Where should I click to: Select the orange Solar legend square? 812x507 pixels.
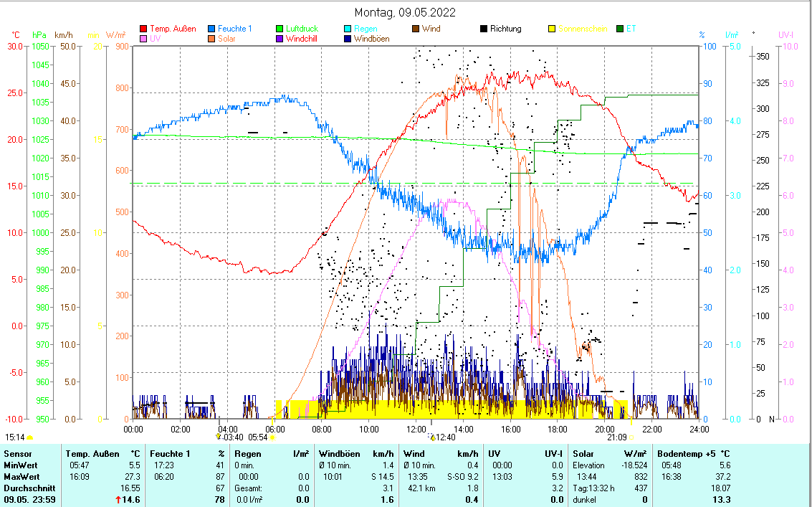pos(212,39)
